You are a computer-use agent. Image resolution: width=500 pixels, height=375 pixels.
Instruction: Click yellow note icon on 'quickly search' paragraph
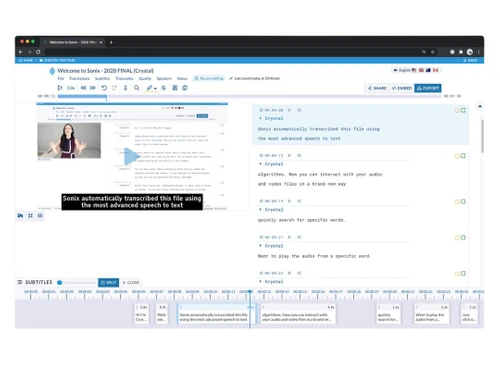tap(457, 202)
